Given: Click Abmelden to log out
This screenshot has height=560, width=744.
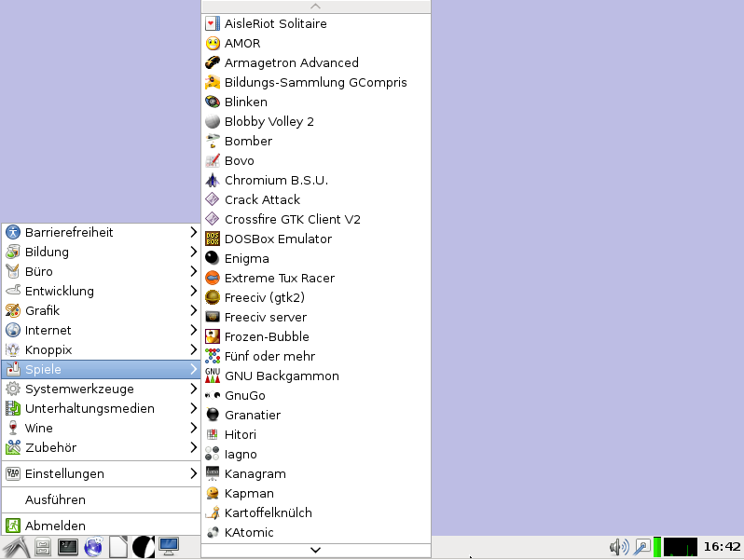Looking at the screenshot, I should [56, 526].
